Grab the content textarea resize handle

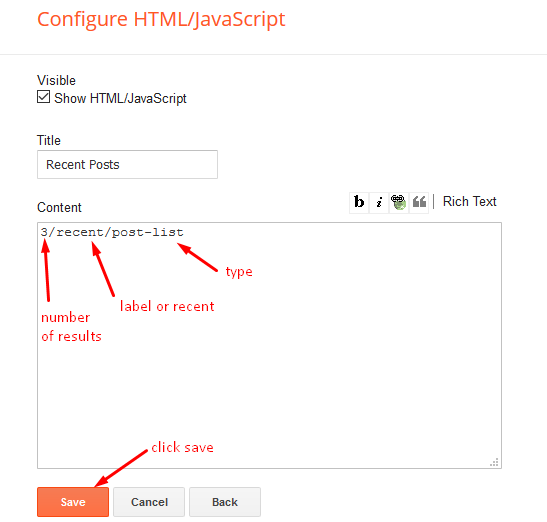click(494, 462)
